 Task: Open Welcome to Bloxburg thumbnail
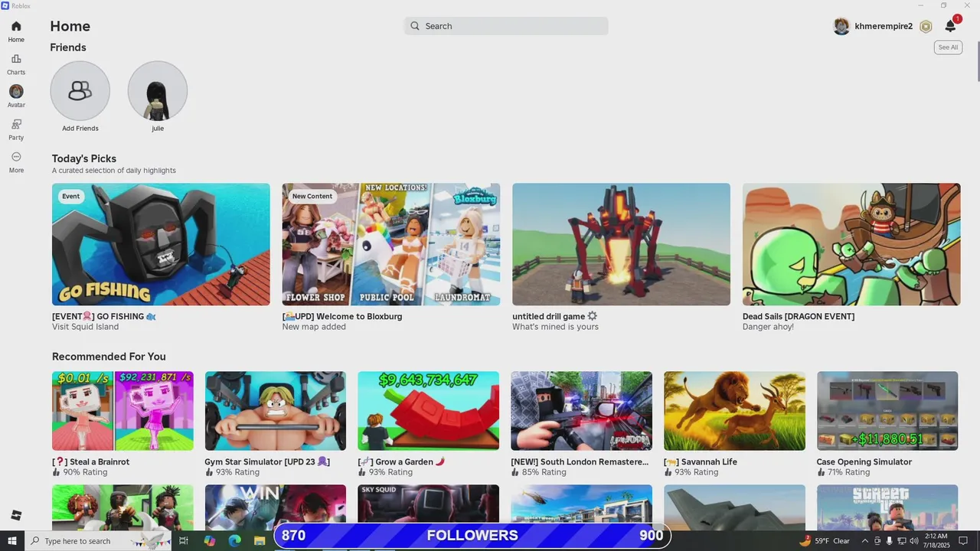(x=391, y=244)
